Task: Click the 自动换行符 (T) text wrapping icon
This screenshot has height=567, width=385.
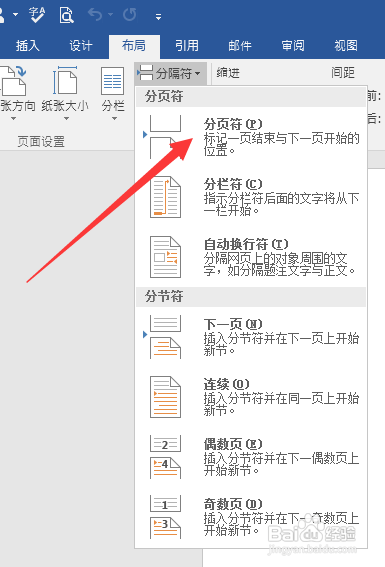Action: click(x=165, y=257)
